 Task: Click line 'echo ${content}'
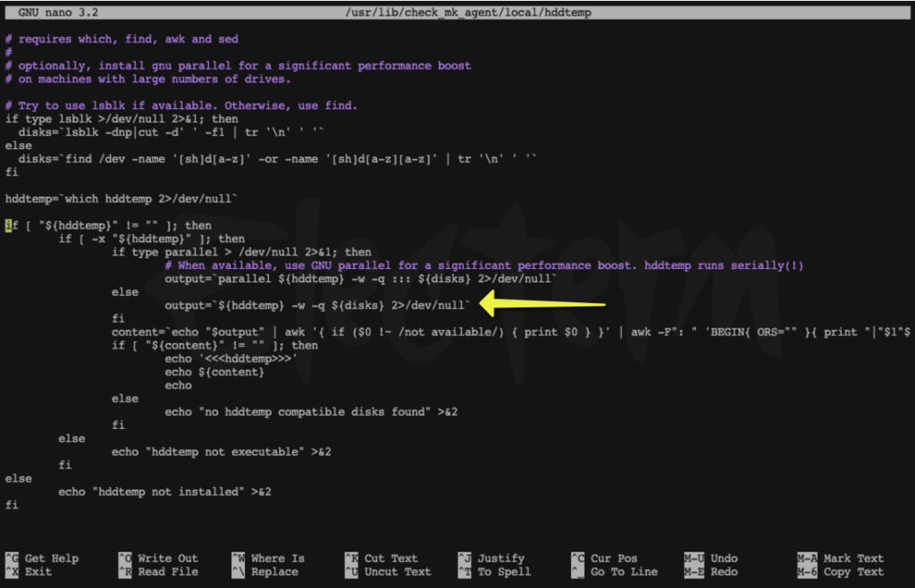coord(214,372)
